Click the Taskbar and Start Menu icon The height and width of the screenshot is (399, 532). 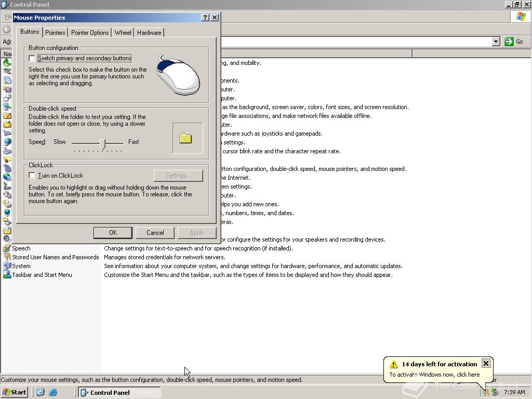click(7, 274)
